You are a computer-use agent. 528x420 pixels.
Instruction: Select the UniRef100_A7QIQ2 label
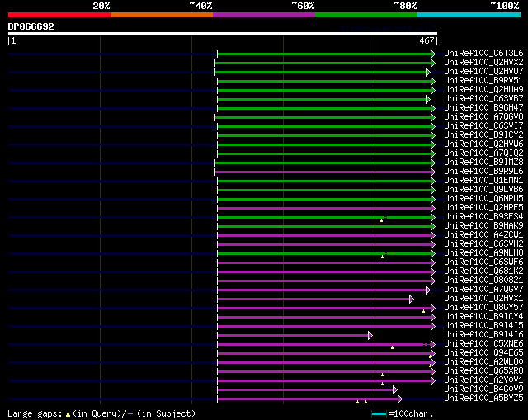pos(483,153)
